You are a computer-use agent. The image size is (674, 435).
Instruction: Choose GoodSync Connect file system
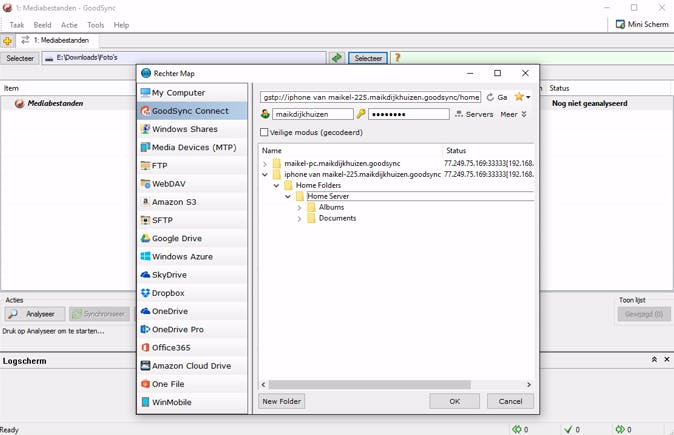(193, 111)
